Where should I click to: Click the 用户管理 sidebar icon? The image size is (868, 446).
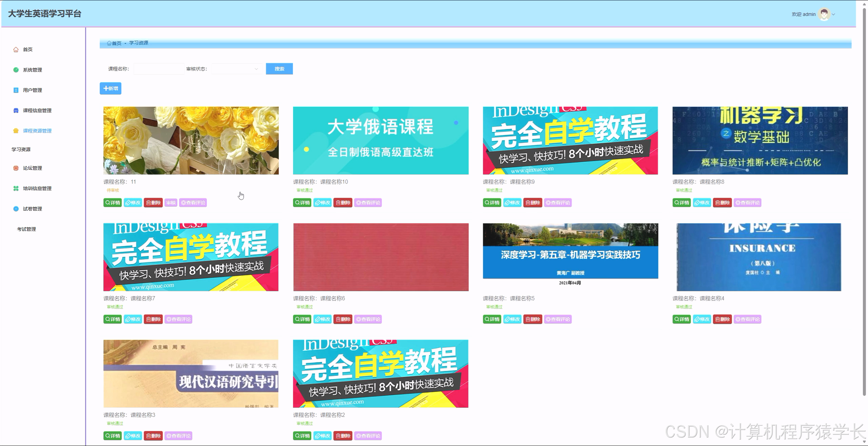tap(16, 90)
